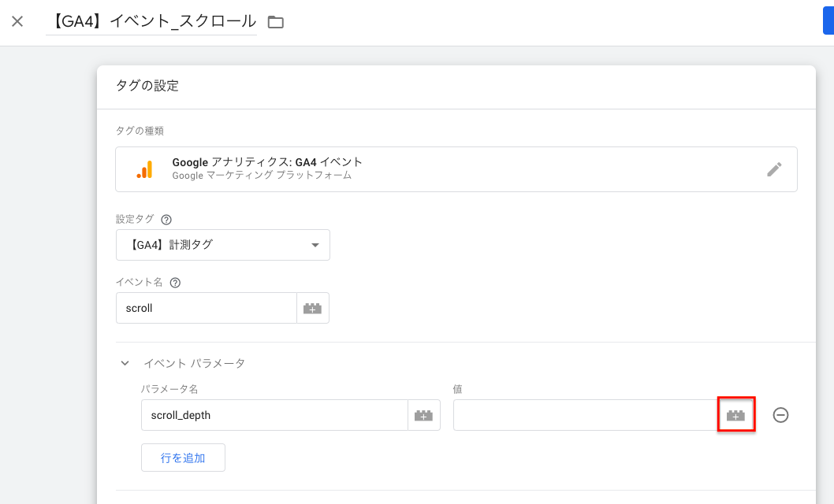
Task: Click the 行を追加 button
Action: pyautogui.click(x=183, y=458)
